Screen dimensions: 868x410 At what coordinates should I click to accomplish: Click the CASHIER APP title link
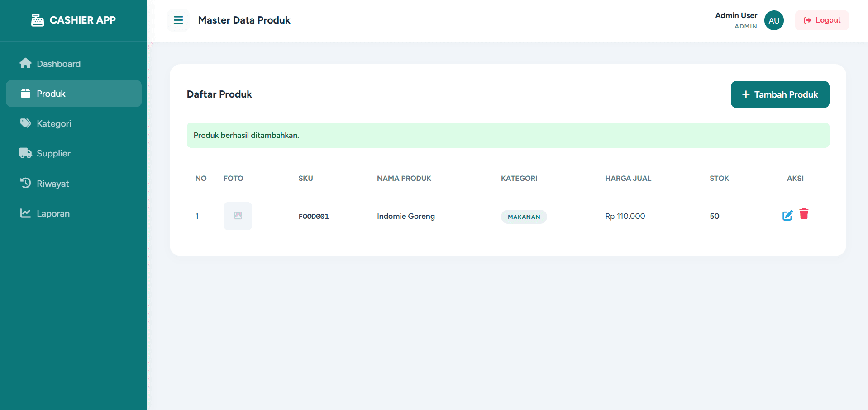[83, 20]
